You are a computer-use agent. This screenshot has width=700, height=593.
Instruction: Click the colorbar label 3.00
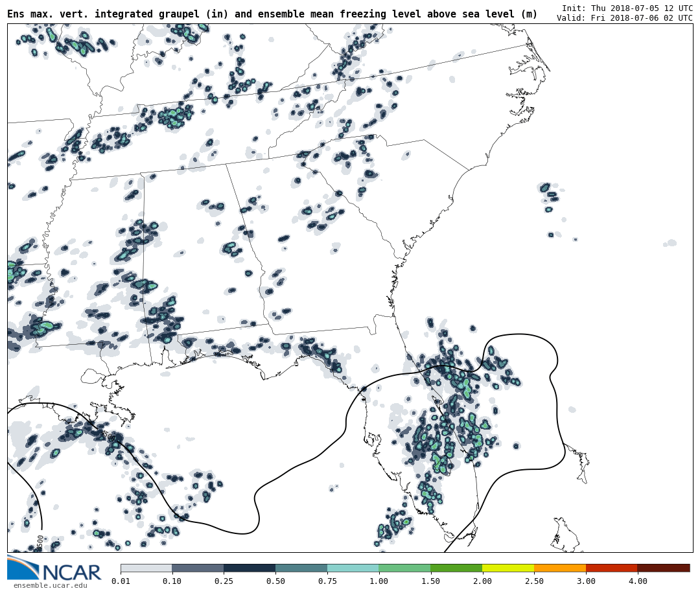[586, 581]
